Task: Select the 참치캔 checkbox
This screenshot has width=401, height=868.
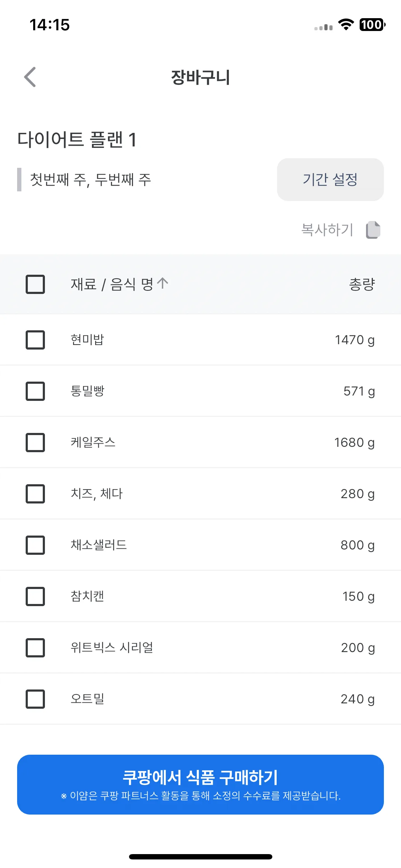Action: click(35, 596)
